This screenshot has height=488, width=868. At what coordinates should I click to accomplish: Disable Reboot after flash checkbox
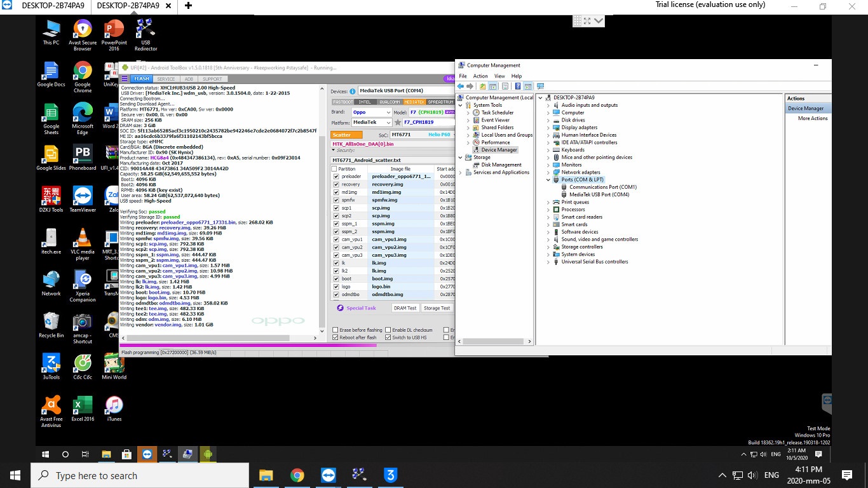coord(336,337)
